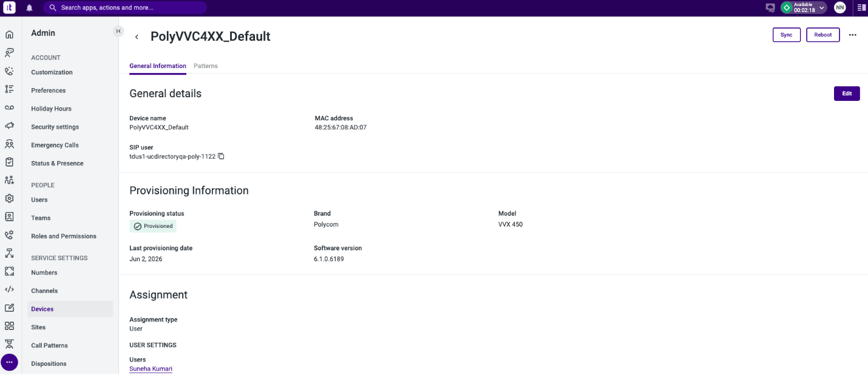Click the admin gear icon in rail

pos(9,198)
